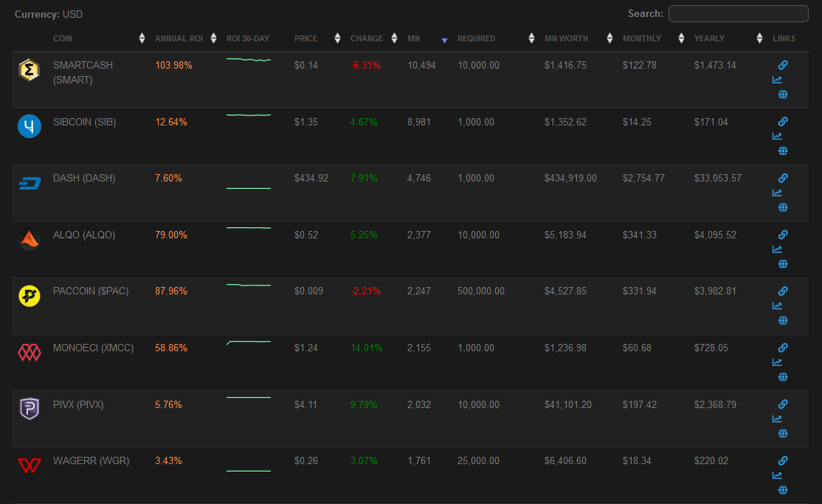Viewport: 822px width, 504px height.
Task: Open Paccoin website globe icon
Action: click(x=783, y=320)
